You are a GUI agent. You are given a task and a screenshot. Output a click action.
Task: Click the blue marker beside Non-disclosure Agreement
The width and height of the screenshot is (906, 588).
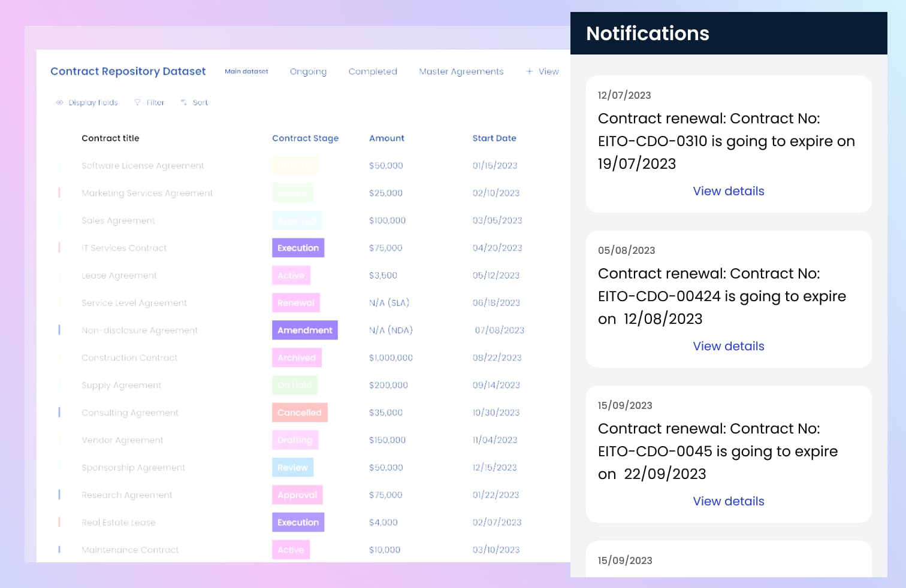(x=59, y=330)
